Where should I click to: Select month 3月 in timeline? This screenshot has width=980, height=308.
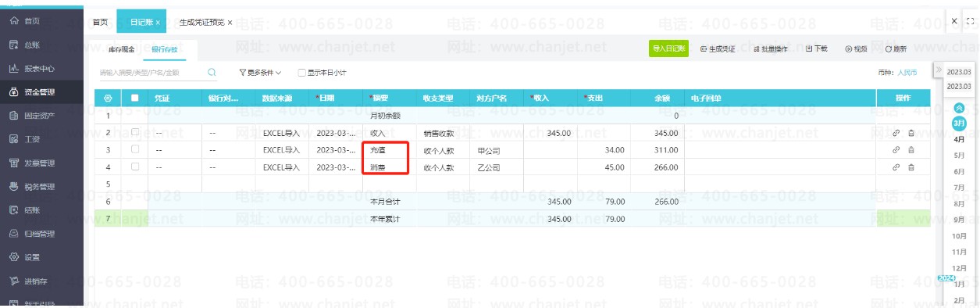tap(960, 124)
